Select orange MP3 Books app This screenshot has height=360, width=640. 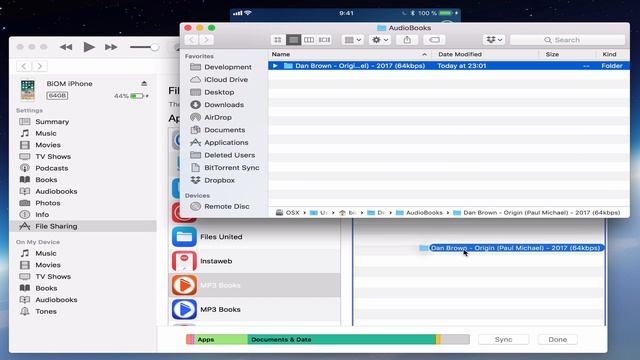pos(254,285)
